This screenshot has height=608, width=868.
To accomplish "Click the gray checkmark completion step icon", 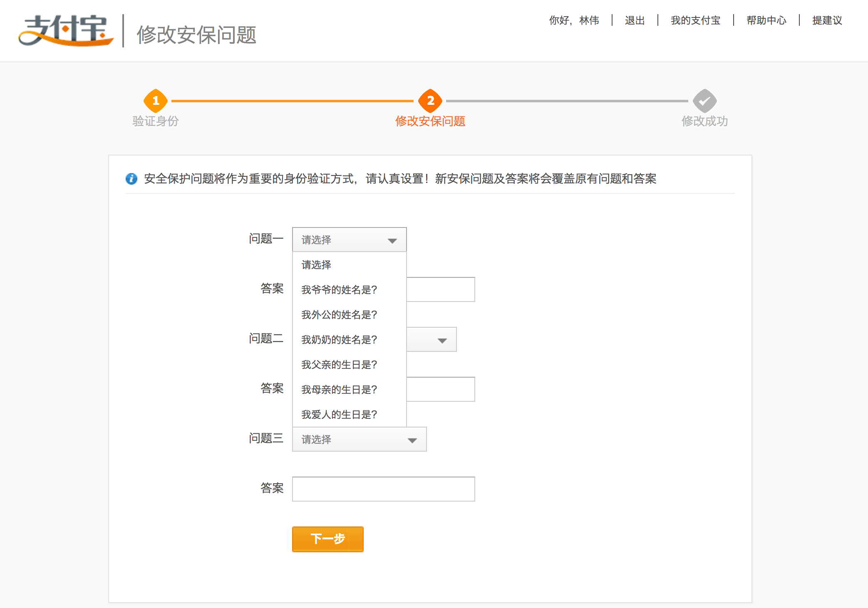I will [704, 101].
